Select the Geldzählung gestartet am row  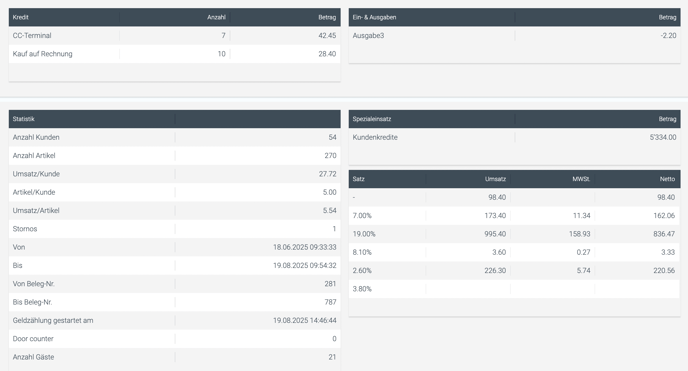(175, 321)
